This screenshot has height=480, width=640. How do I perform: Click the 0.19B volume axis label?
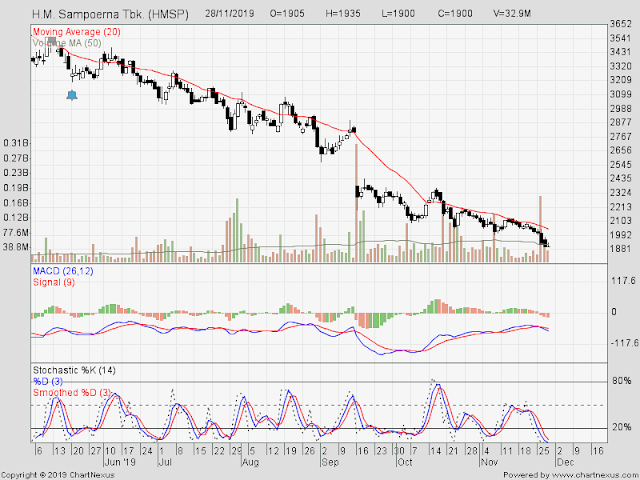click(x=16, y=188)
